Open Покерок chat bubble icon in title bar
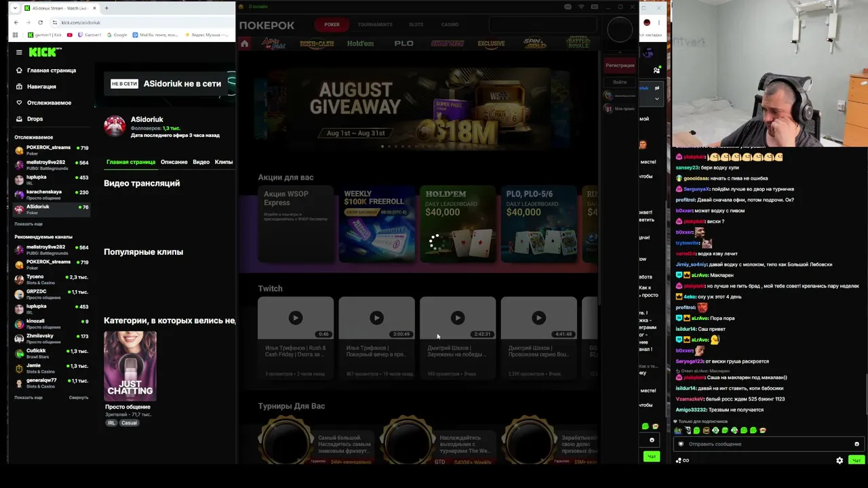The image size is (868, 488). [x=568, y=7]
